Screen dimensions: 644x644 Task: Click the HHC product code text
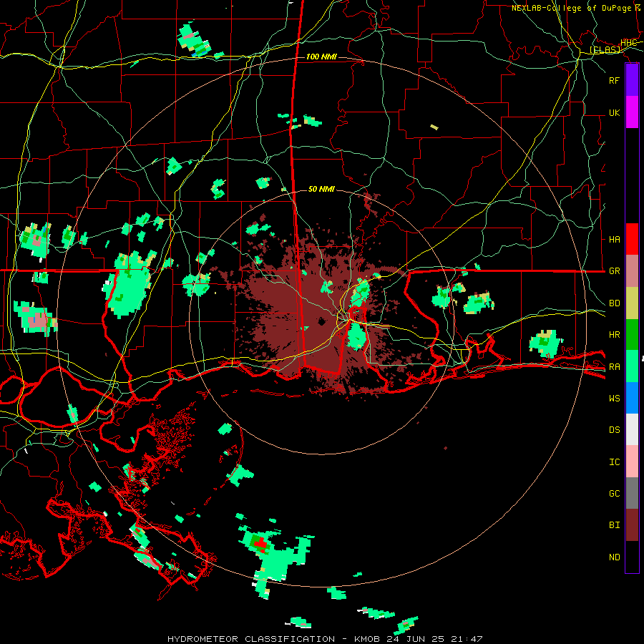pos(628,43)
